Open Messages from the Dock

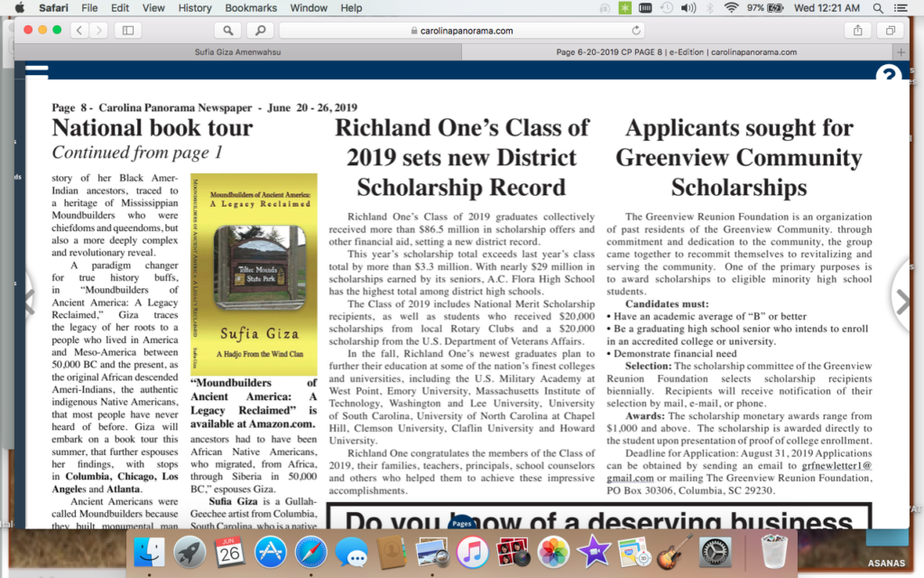351,553
